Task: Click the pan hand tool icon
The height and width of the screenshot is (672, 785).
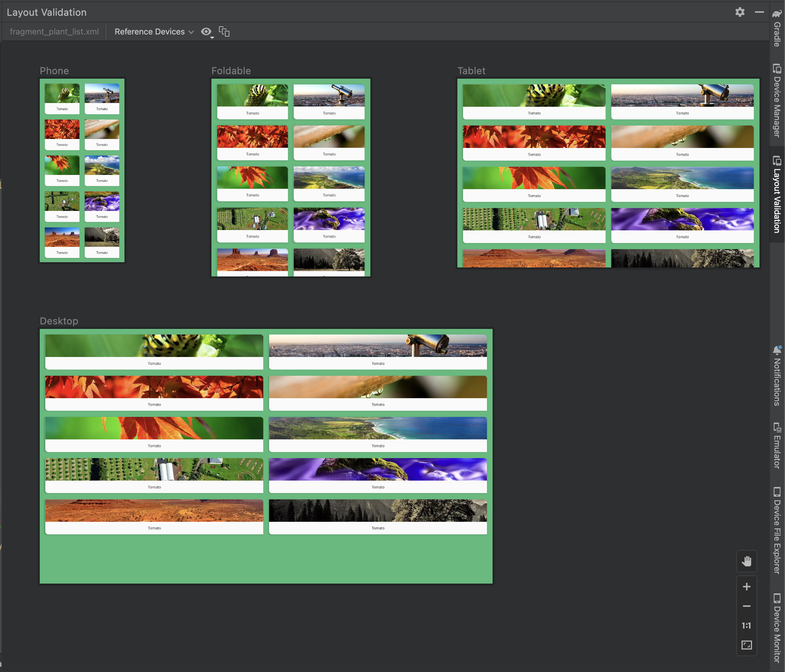Action: point(747,561)
